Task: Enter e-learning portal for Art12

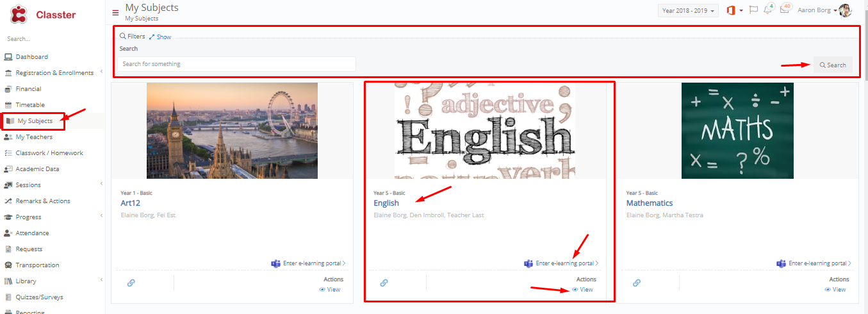Action: (313, 263)
